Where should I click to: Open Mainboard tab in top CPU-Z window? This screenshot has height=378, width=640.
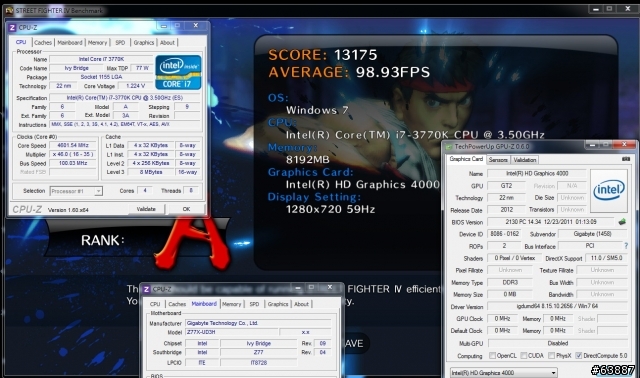(70, 42)
